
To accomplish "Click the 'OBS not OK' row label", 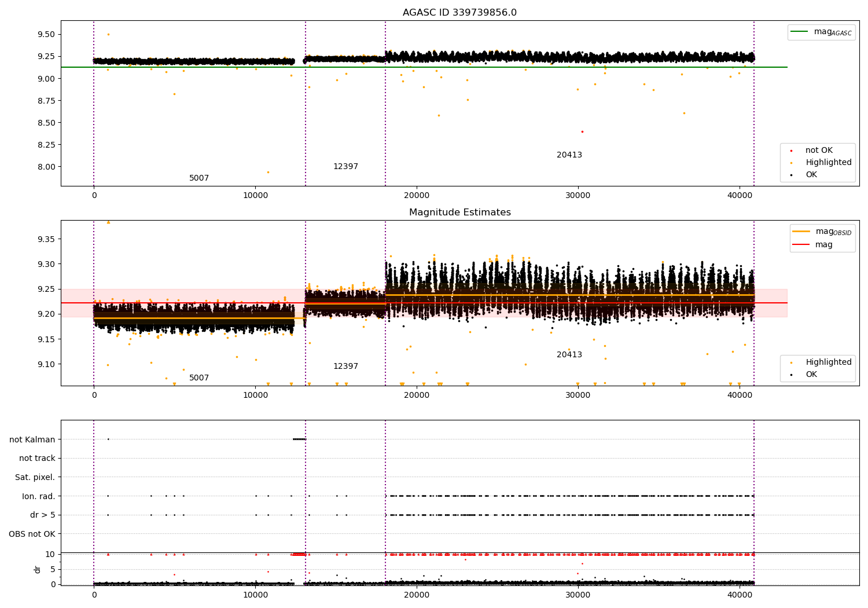I will click(x=32, y=534).
